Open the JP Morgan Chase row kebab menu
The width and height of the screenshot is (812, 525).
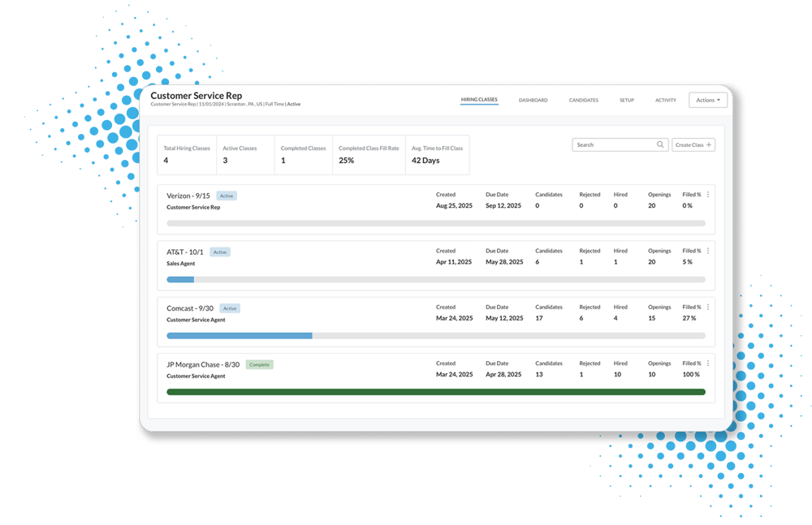(708, 364)
